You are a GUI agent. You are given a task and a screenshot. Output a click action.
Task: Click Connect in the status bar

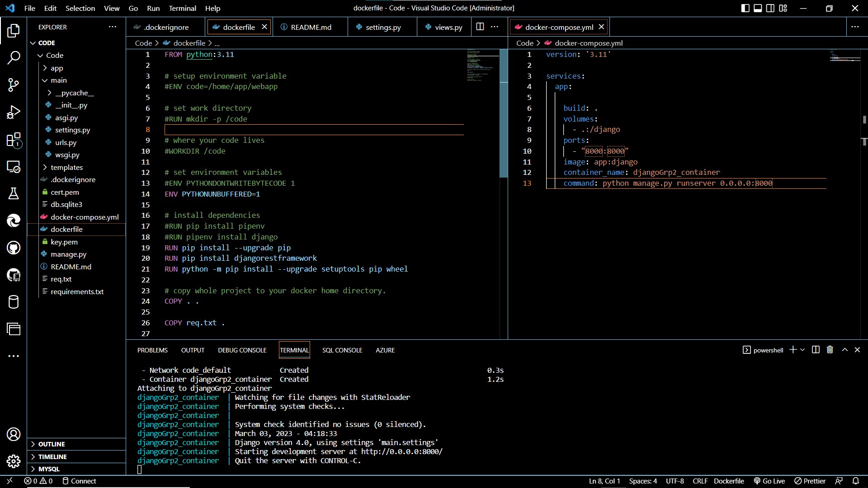[x=79, y=481]
